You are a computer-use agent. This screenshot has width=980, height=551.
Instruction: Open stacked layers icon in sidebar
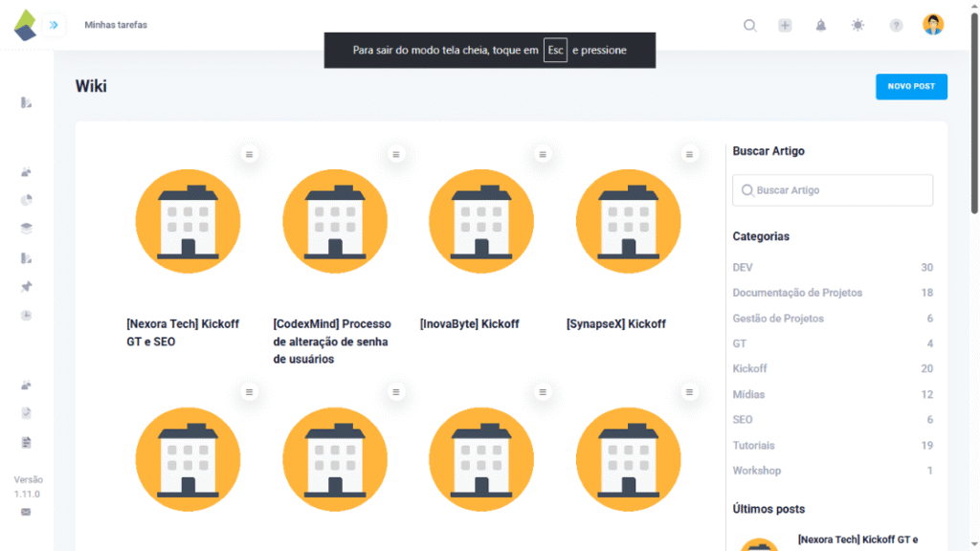pos(26,228)
